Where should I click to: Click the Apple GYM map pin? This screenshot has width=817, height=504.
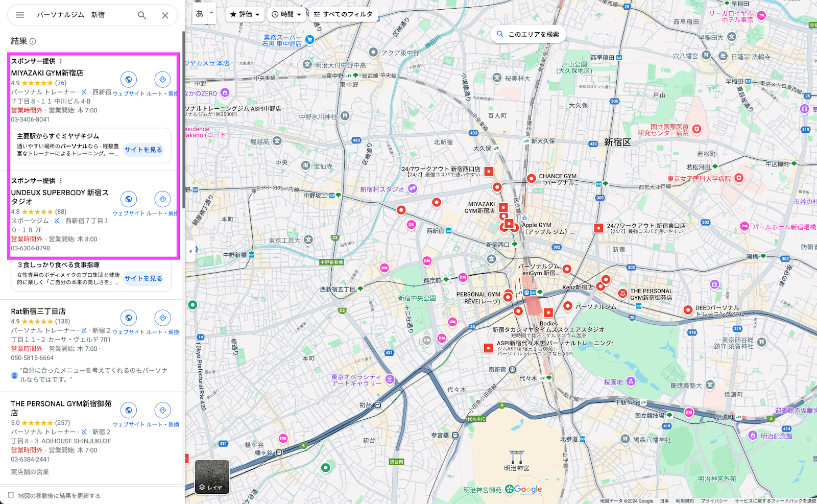(x=515, y=228)
